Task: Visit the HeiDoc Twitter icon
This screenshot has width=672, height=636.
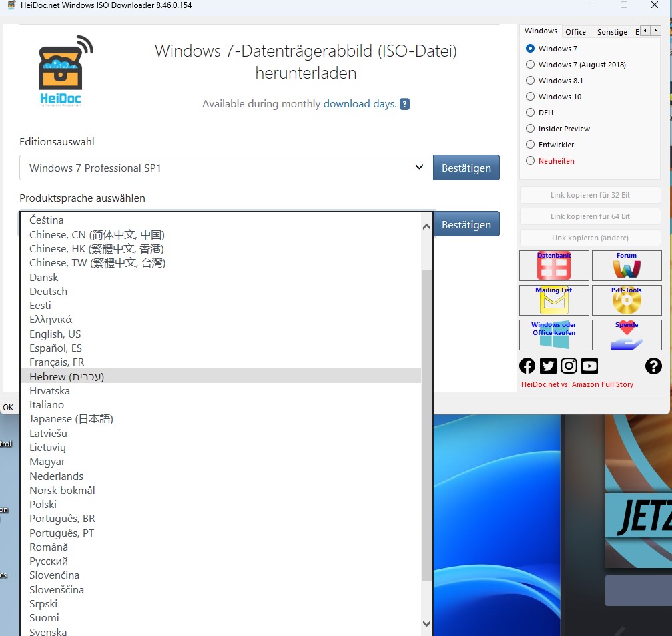Action: point(548,366)
